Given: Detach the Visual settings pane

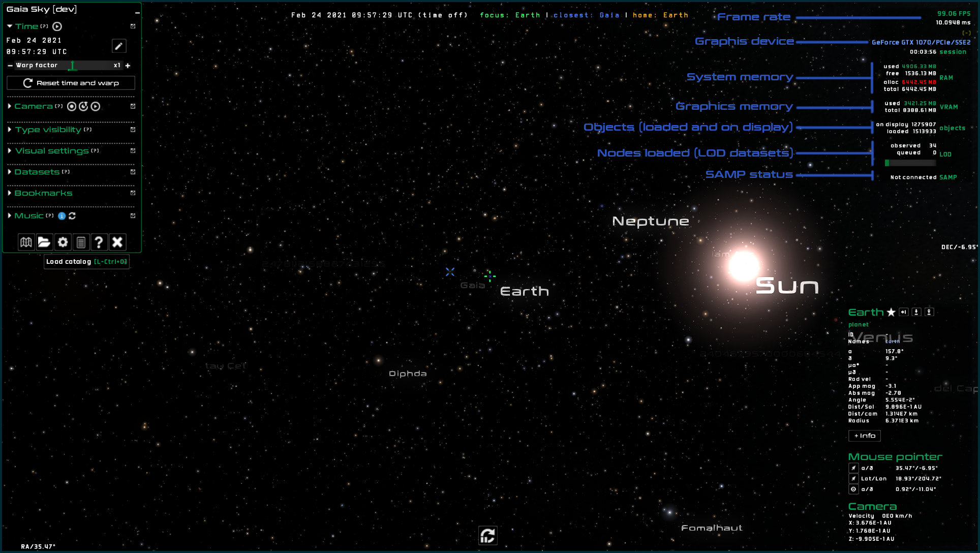Looking at the screenshot, I should (133, 151).
